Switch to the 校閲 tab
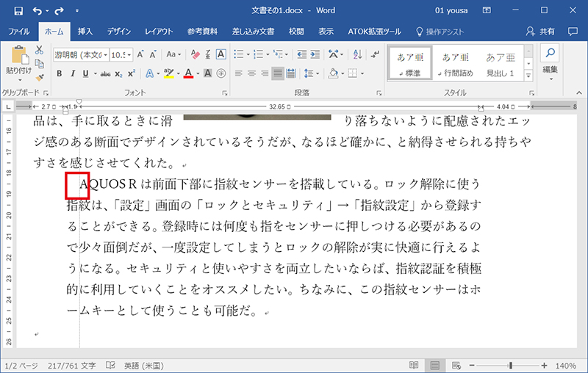The image size is (588, 373). [296, 32]
